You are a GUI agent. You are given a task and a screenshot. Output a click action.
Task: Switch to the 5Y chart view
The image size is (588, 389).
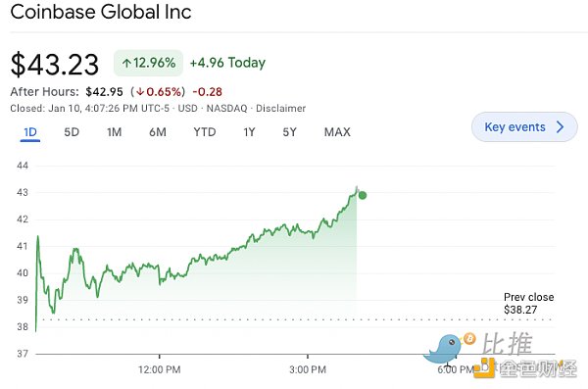coord(289,132)
